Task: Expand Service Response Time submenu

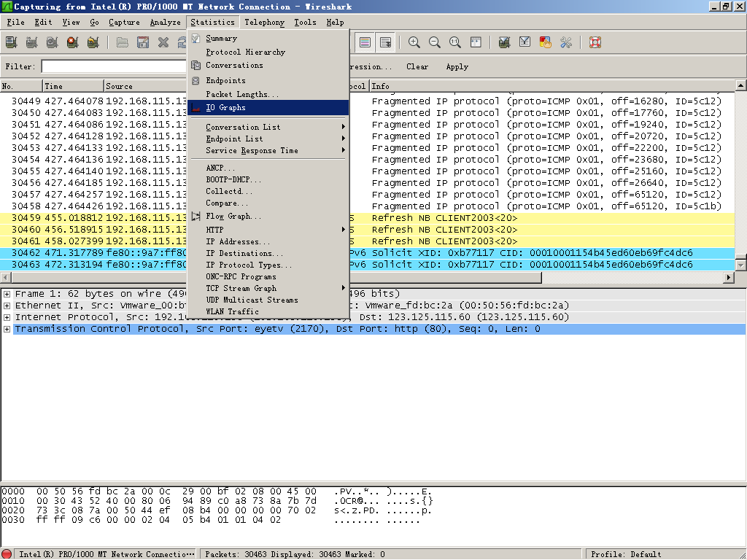Action: coord(268,150)
